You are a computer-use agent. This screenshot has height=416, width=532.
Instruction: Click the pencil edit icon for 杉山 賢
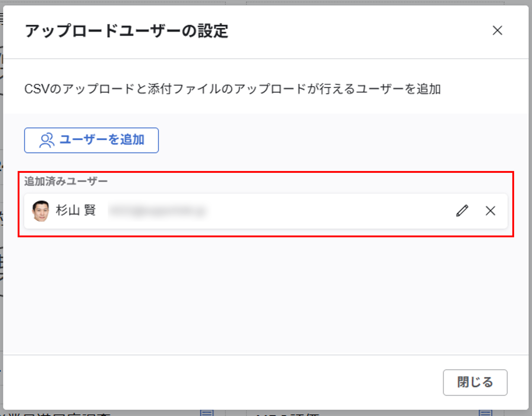[462, 211]
